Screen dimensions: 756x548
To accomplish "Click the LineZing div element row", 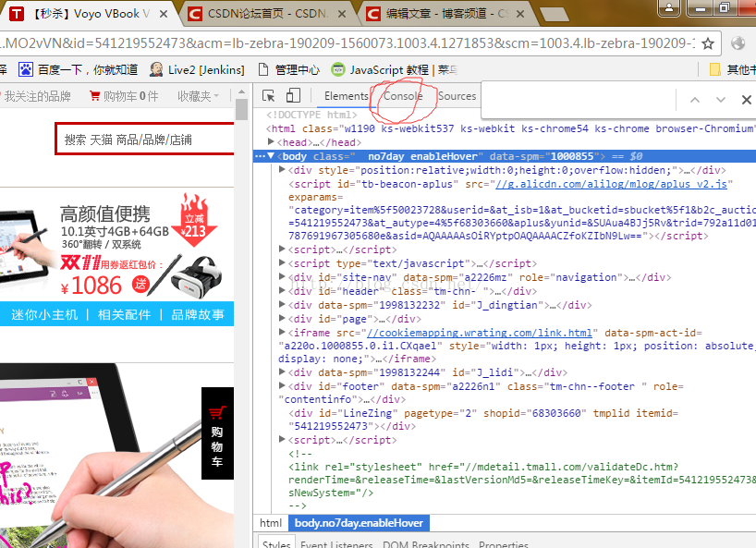I will click(482, 420).
